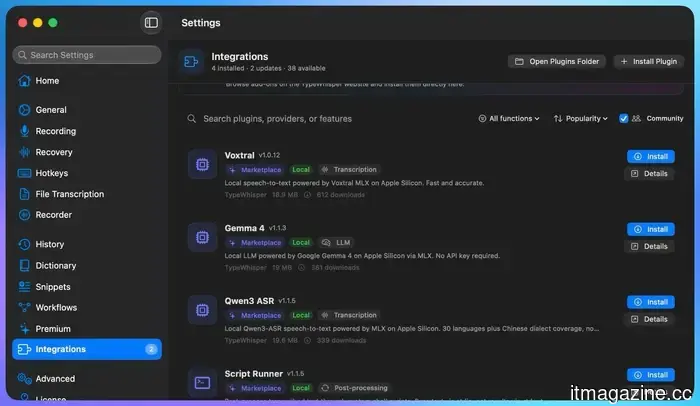Image resolution: width=700 pixels, height=406 pixels.
Task: Click the Voxtral plugin title
Action: coord(239,155)
